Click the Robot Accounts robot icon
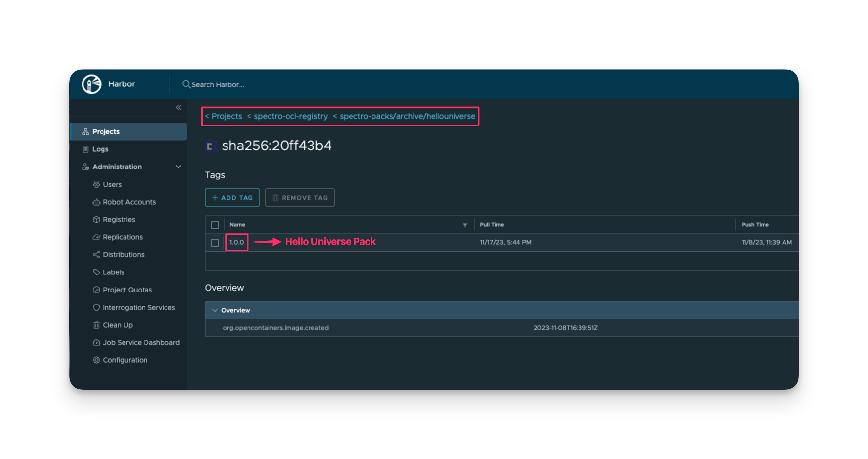 click(96, 202)
